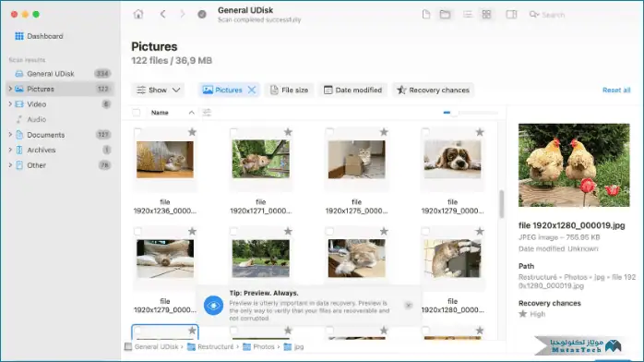
Task: Expand the Archives tree item
Action: point(10,150)
